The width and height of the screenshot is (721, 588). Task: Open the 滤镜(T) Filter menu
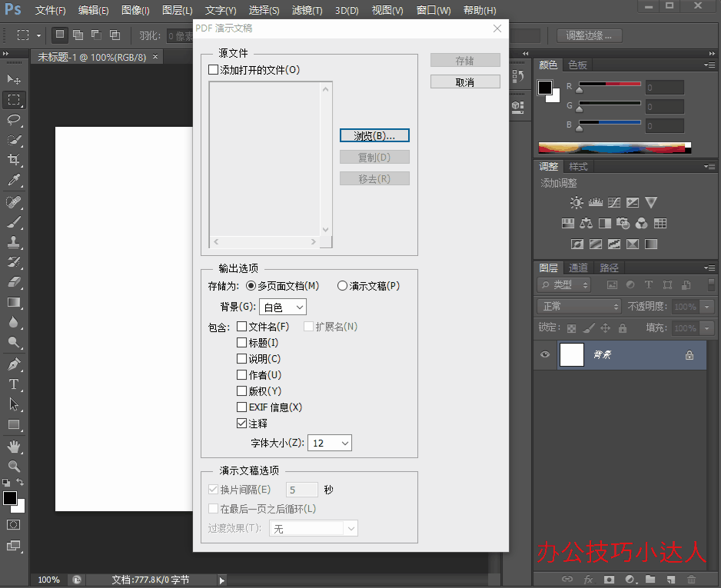pos(307,10)
